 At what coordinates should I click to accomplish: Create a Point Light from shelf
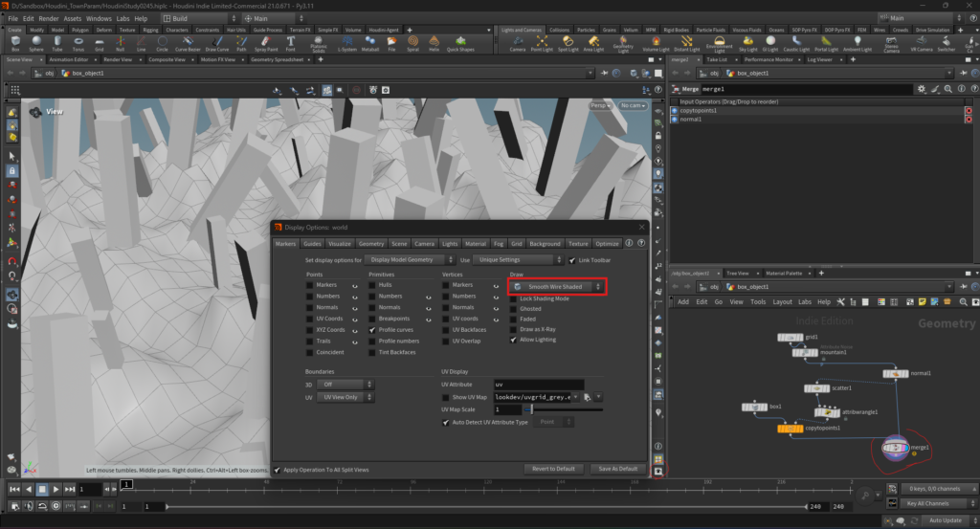click(x=543, y=43)
